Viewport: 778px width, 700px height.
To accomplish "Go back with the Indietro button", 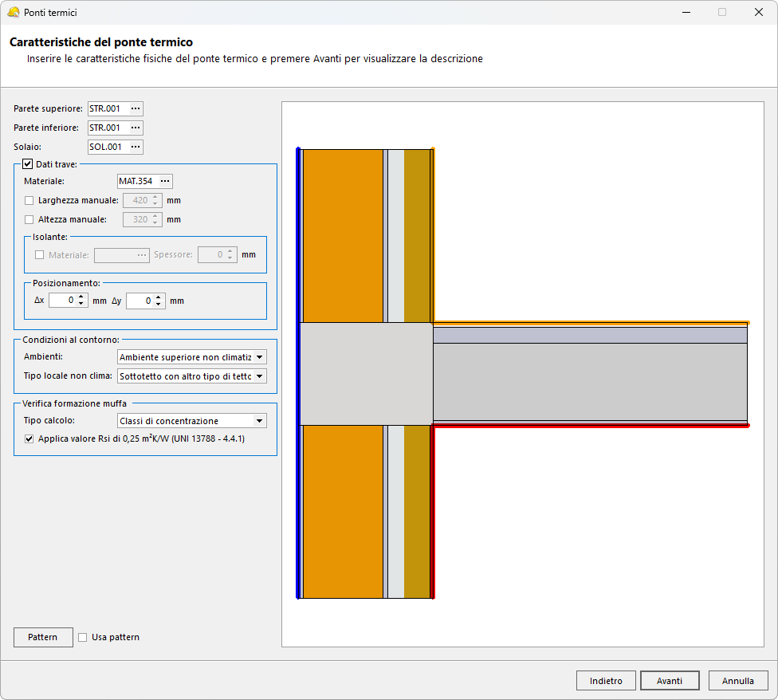I will pos(606,681).
